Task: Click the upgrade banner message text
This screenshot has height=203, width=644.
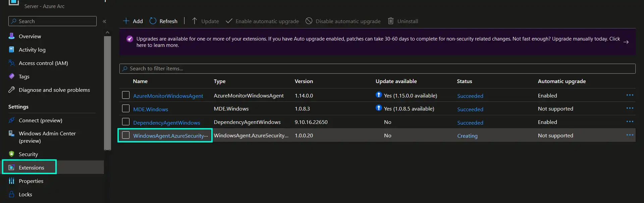Action: coord(378,42)
